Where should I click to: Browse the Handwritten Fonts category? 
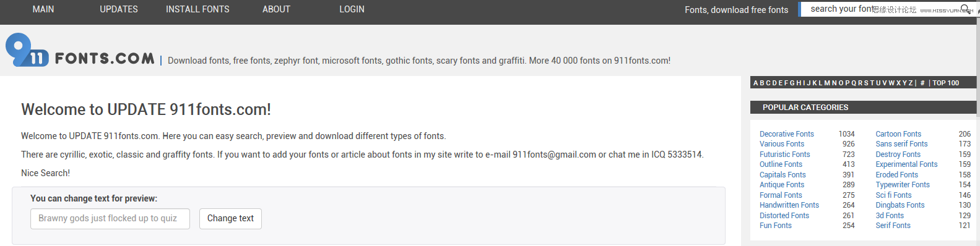click(789, 205)
